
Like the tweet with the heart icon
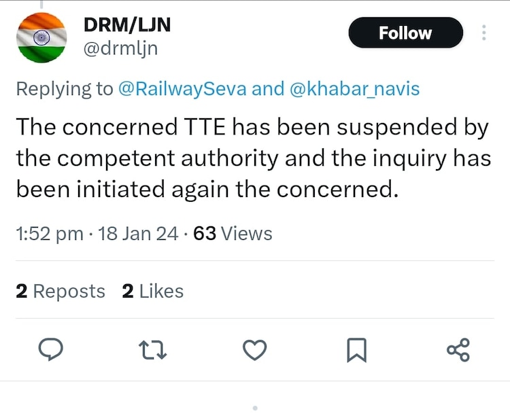tap(254, 350)
